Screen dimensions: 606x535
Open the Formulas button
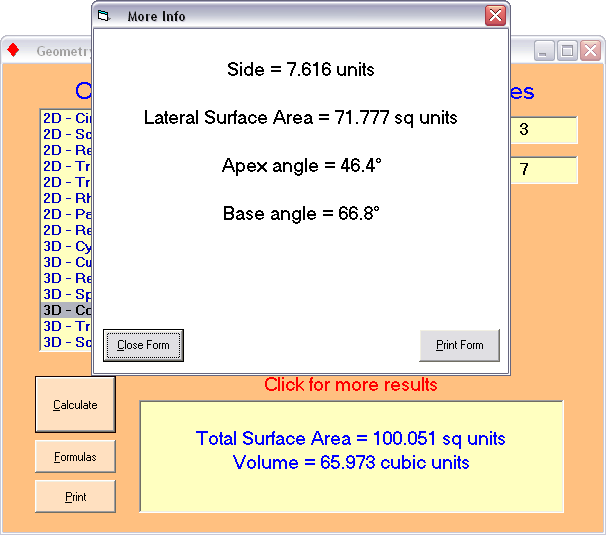point(75,457)
